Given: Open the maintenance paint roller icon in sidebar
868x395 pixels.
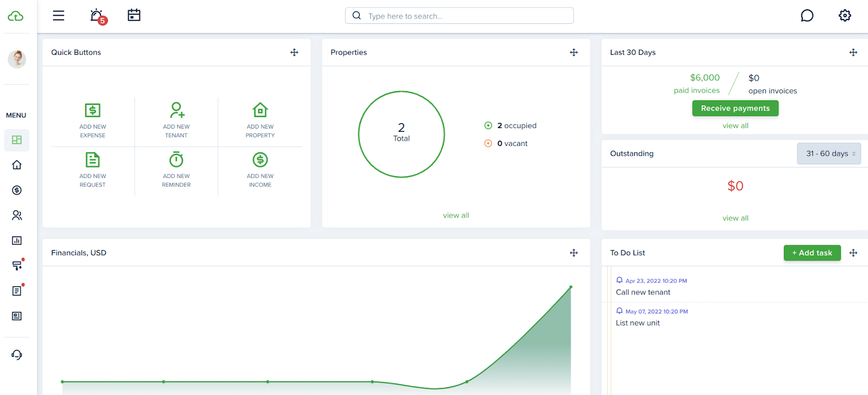Looking at the screenshot, I should (18, 265).
